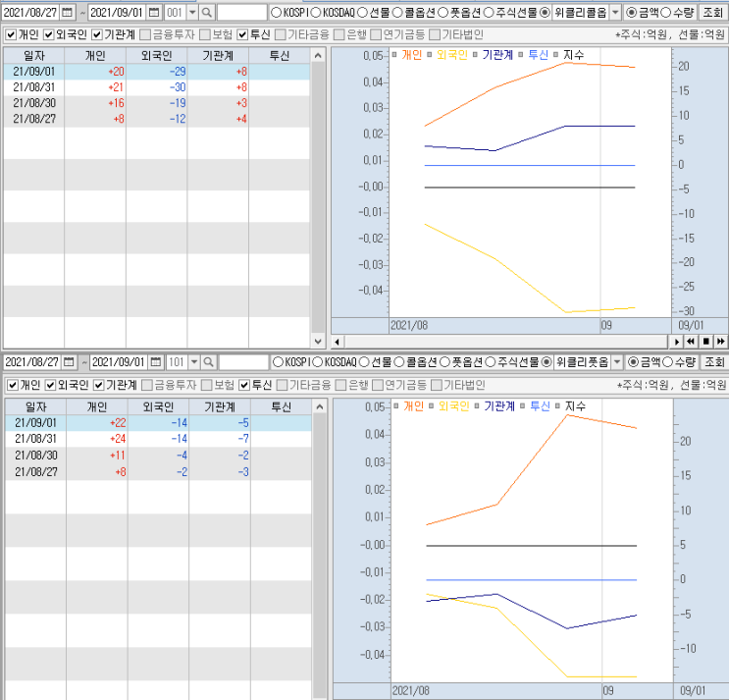Screen dimensions: 729x700
Task: Click 투신 legend marker in top chart
Action: (521, 55)
